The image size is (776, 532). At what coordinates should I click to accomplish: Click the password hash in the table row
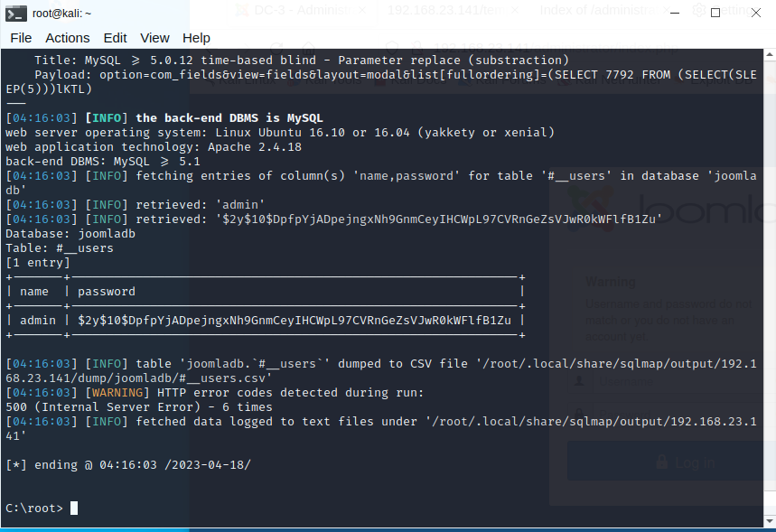click(294, 321)
